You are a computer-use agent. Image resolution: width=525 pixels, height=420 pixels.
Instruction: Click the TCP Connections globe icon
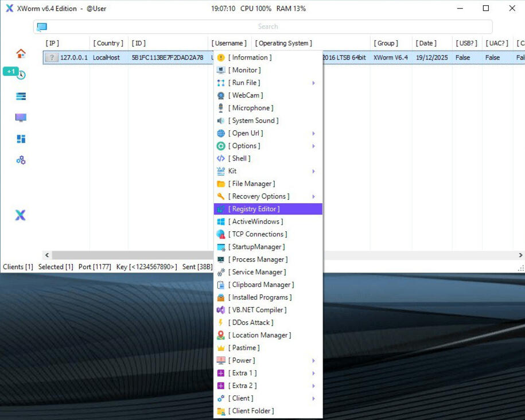pos(221,234)
